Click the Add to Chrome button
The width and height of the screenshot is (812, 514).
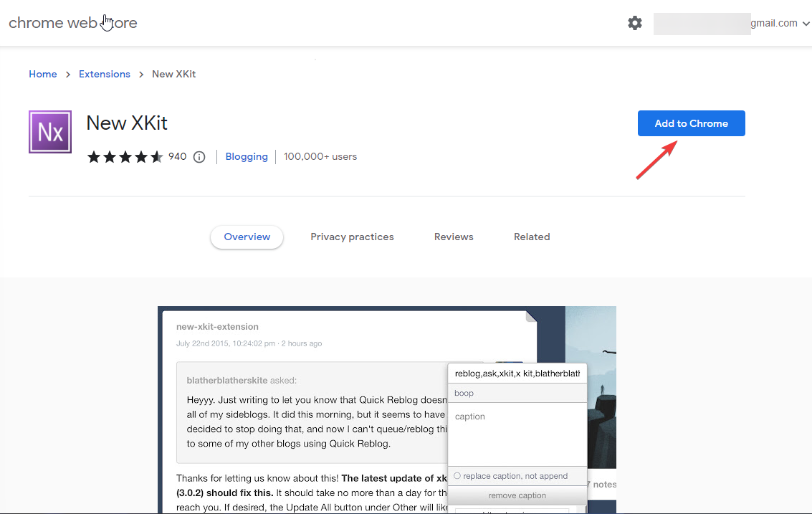tap(690, 123)
